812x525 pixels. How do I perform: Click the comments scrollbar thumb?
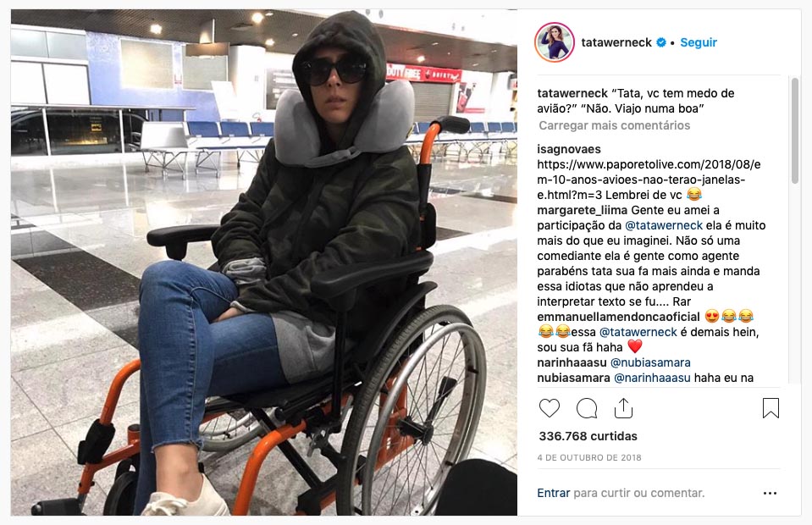795,130
